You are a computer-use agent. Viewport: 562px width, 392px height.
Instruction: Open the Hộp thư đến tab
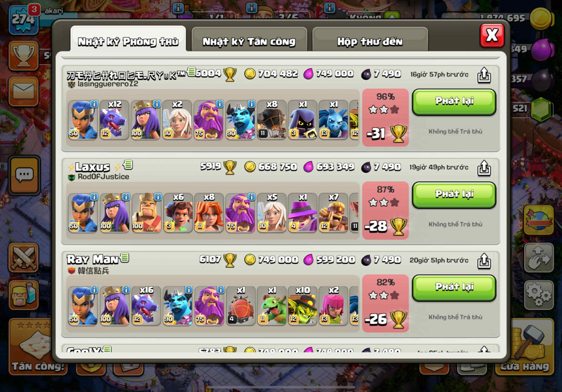(370, 41)
